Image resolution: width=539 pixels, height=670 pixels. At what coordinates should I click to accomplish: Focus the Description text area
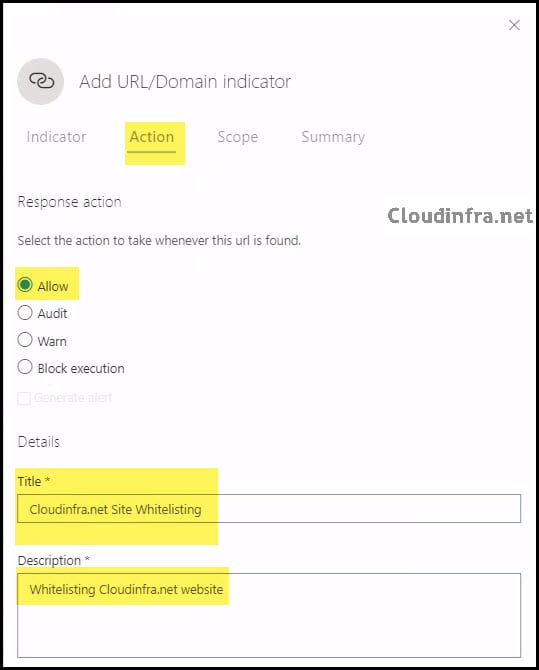[x=269, y=615]
